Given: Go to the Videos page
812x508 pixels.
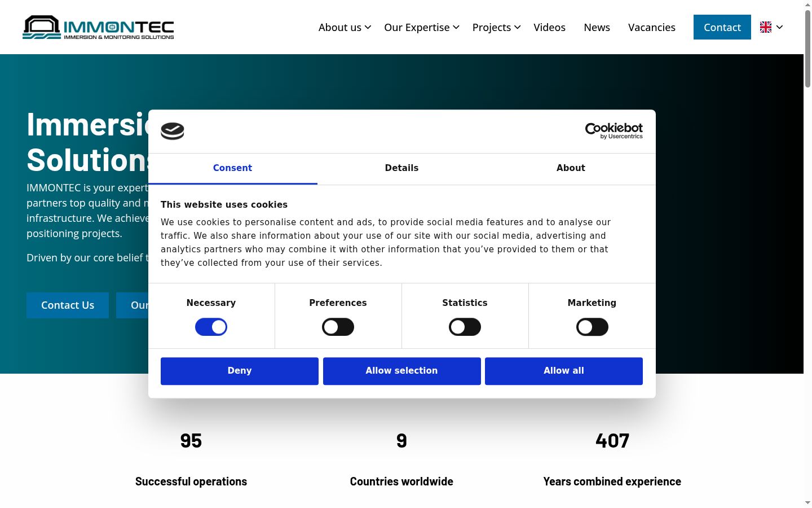Looking at the screenshot, I should [x=549, y=27].
